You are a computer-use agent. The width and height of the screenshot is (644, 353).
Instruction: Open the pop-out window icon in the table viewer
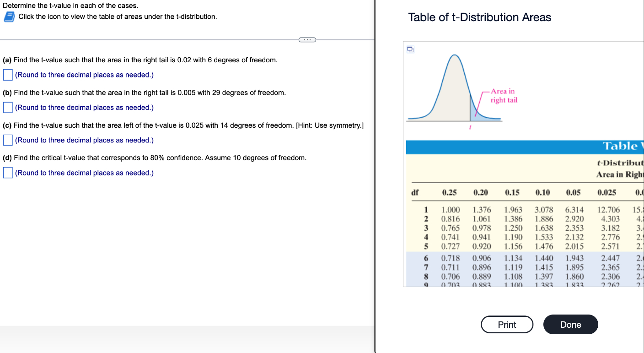coord(410,49)
